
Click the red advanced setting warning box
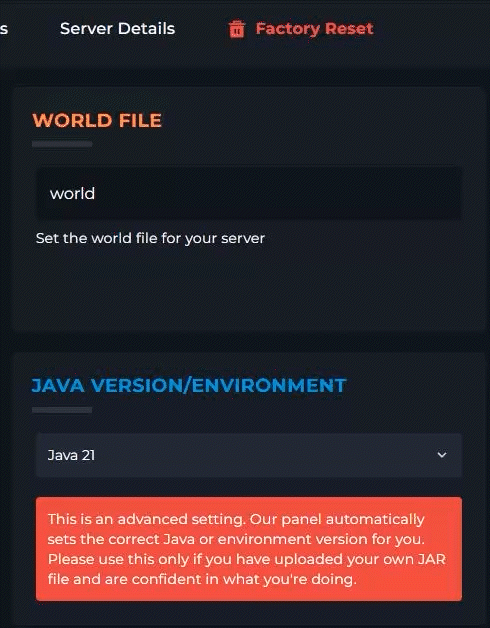click(x=249, y=549)
